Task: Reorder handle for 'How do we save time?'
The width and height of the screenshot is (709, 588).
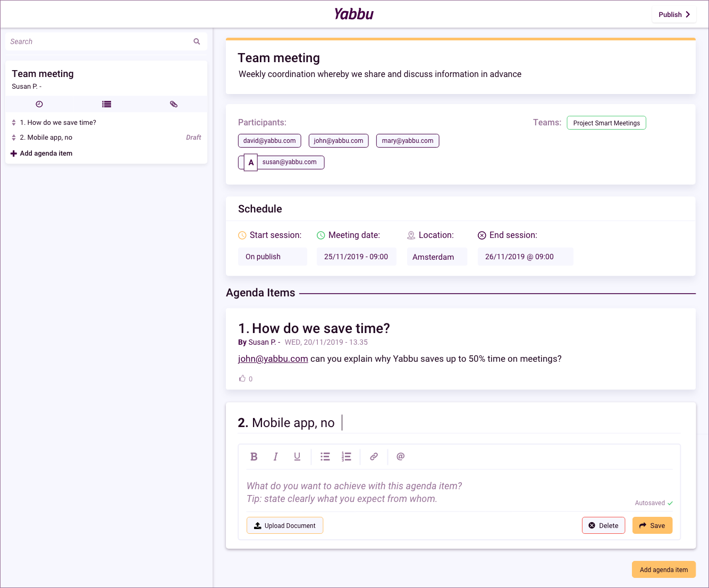Action: pyautogui.click(x=14, y=123)
